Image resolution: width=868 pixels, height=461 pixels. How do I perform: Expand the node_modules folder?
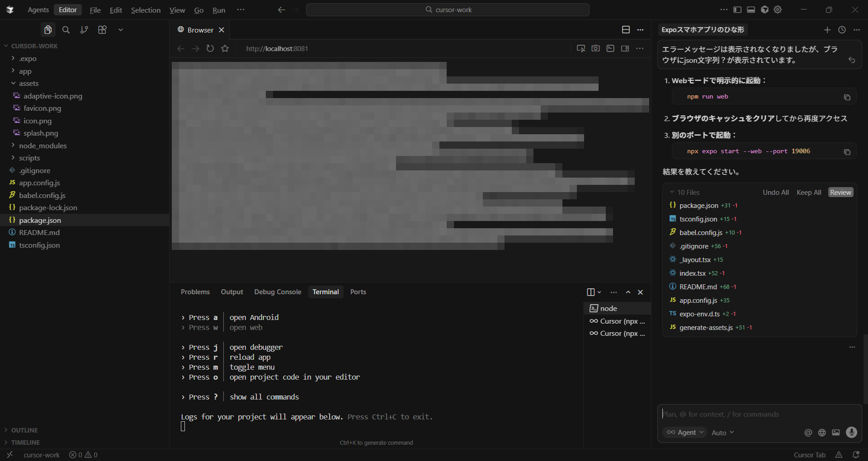tap(42, 146)
